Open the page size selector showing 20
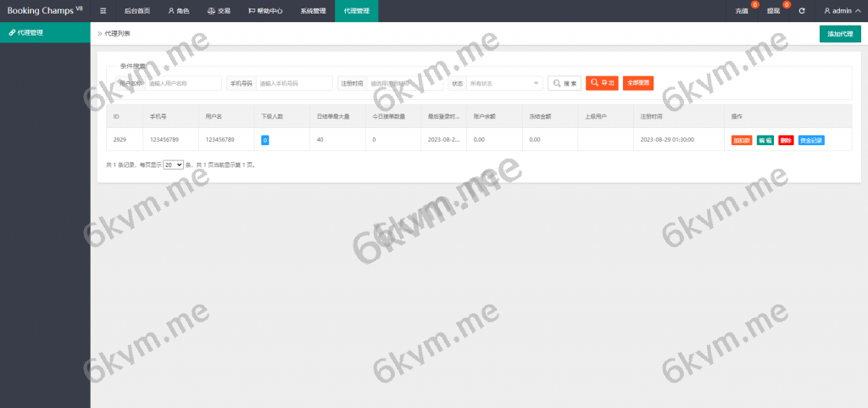868x408 pixels. click(x=173, y=165)
